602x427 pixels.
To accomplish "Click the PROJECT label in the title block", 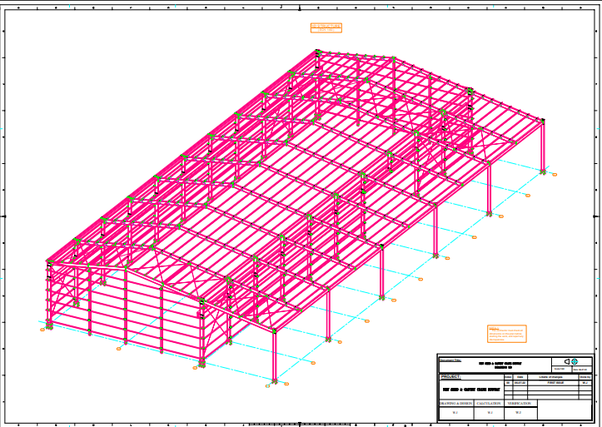I will click(452, 377).
